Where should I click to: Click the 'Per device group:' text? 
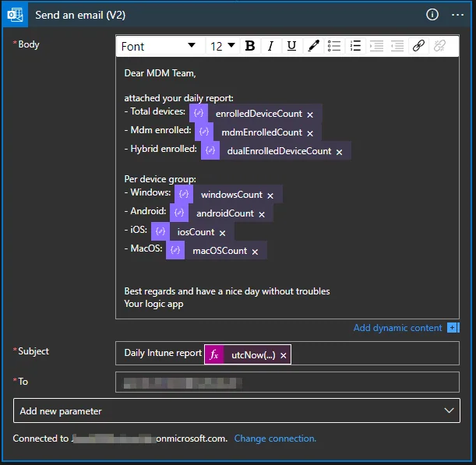point(160,179)
